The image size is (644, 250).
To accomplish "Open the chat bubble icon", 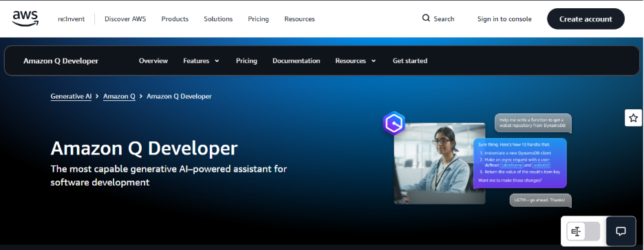I will (621, 231).
